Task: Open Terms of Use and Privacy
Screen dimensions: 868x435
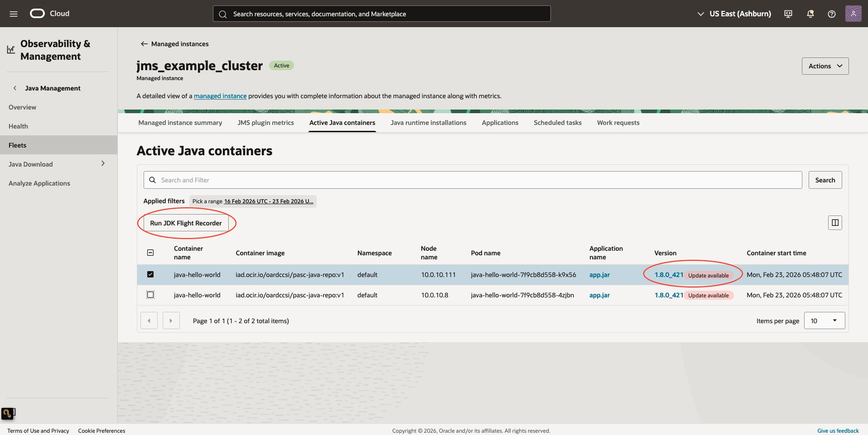Action: (38, 430)
